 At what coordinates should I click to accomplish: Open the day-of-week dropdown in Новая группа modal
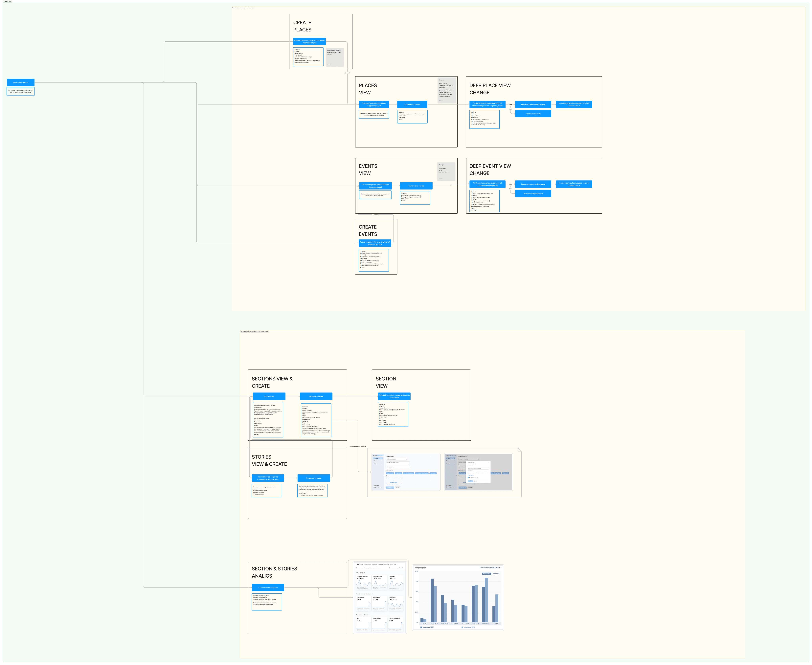pyautogui.click(x=471, y=473)
